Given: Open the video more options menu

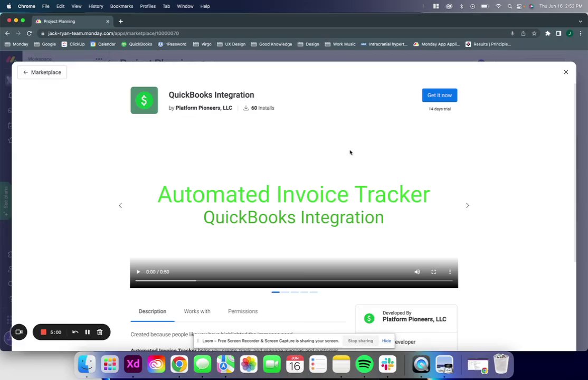Looking at the screenshot, I should coord(450,272).
